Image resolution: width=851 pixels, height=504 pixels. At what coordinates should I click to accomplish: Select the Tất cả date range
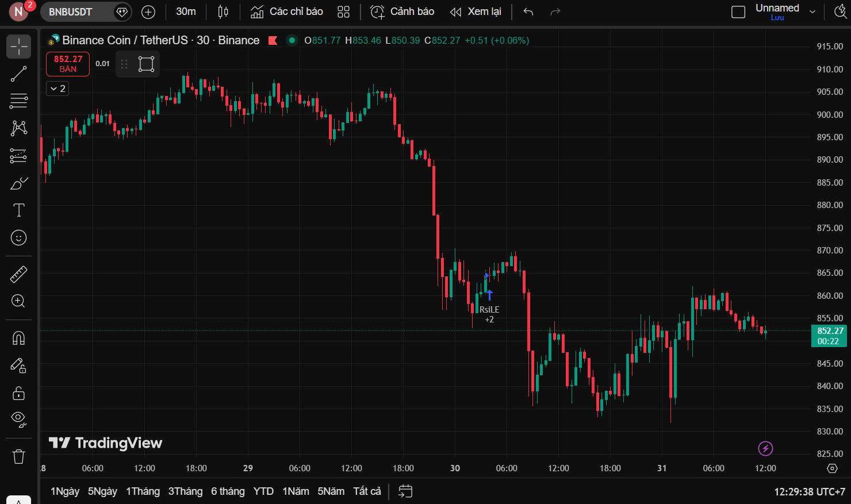point(367,491)
